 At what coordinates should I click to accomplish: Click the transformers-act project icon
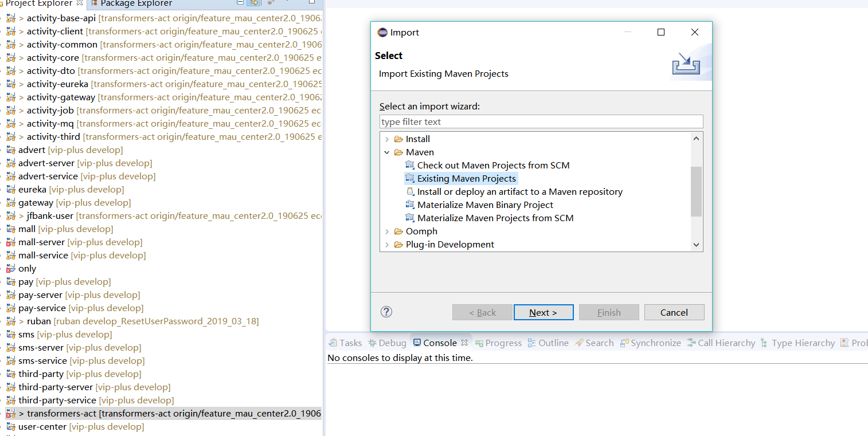(11, 414)
